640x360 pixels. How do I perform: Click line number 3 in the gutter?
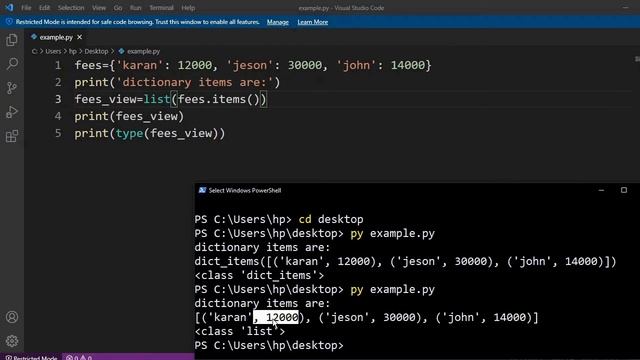[x=58, y=99]
